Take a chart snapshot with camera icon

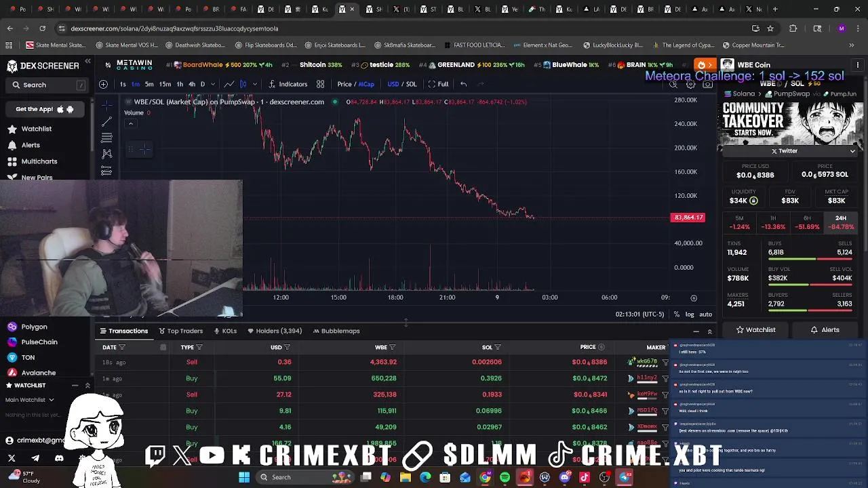click(x=707, y=84)
